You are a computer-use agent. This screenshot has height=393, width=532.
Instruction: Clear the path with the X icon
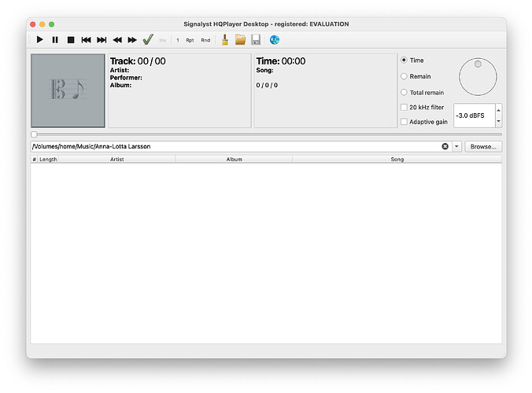pos(445,146)
